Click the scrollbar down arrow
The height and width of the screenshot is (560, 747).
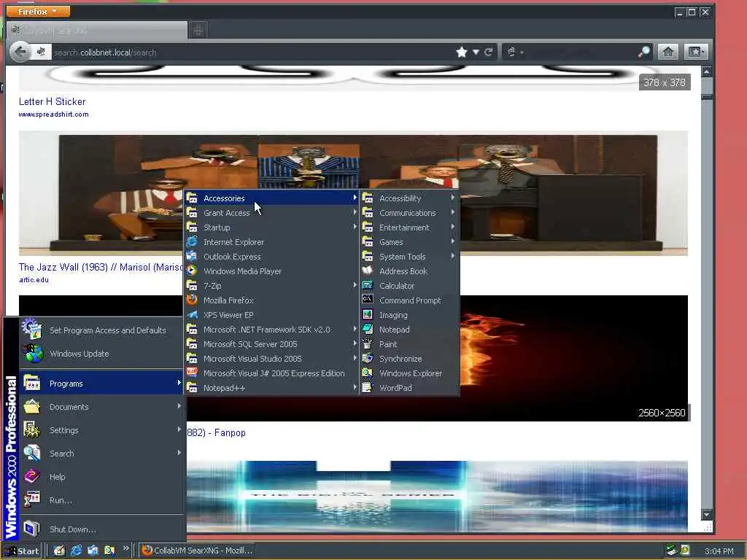(707, 515)
